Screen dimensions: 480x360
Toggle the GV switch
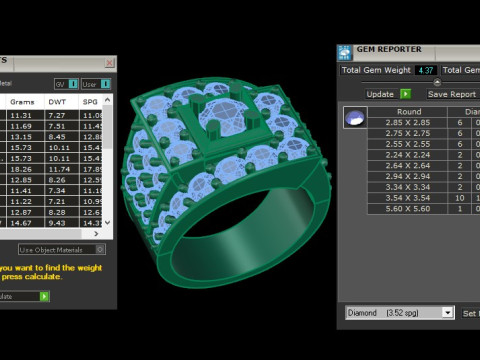pos(66,84)
